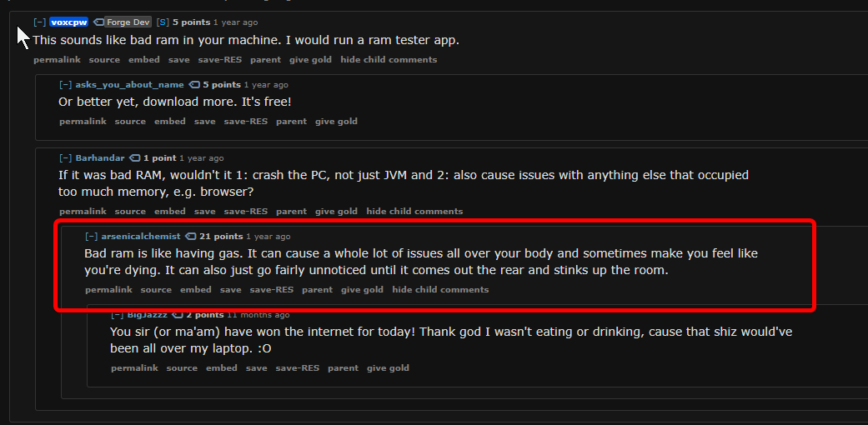This screenshot has width=868, height=425.
Task: Open voxcpw's user profile
Action: point(69,22)
